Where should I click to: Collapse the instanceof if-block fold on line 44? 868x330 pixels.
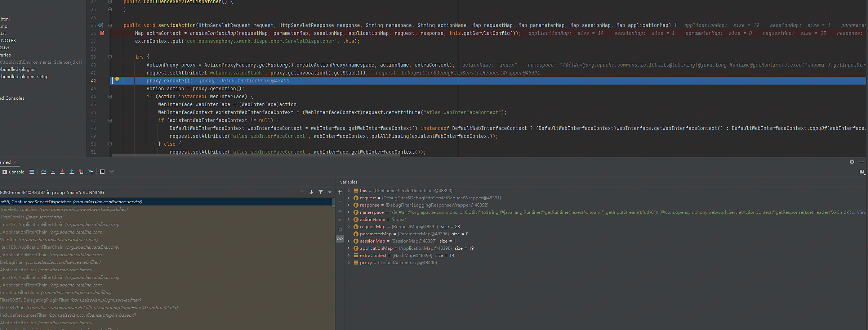tap(110, 96)
